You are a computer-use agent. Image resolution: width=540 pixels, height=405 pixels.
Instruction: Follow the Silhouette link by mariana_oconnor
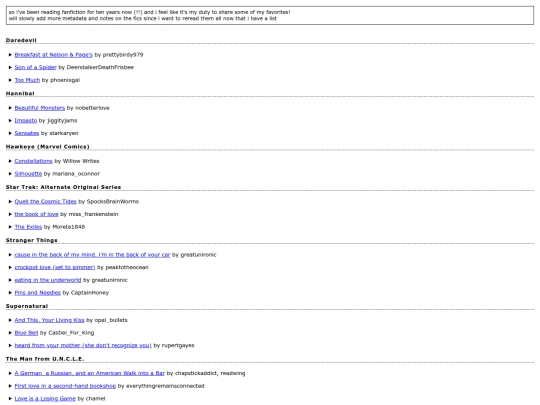click(28, 174)
